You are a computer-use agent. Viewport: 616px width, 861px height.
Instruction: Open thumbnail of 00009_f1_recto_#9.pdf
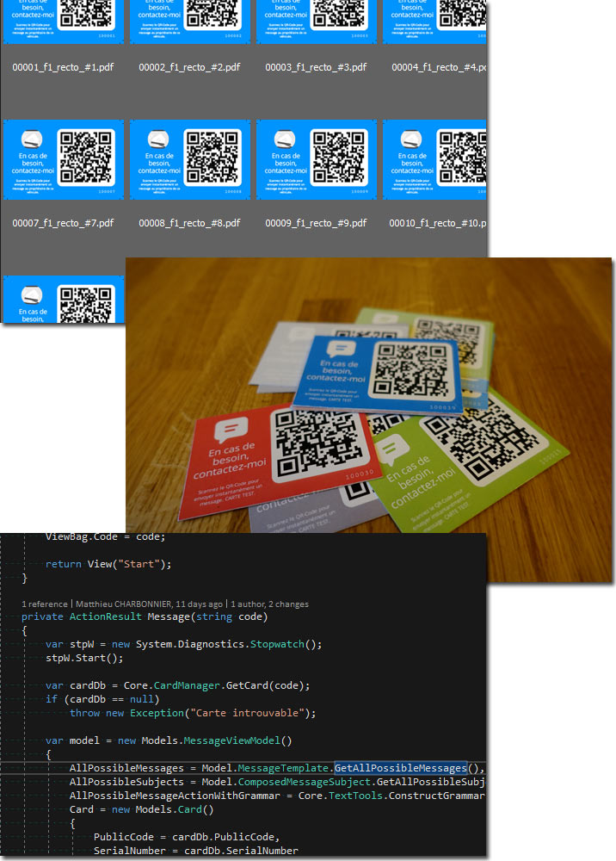click(x=317, y=160)
